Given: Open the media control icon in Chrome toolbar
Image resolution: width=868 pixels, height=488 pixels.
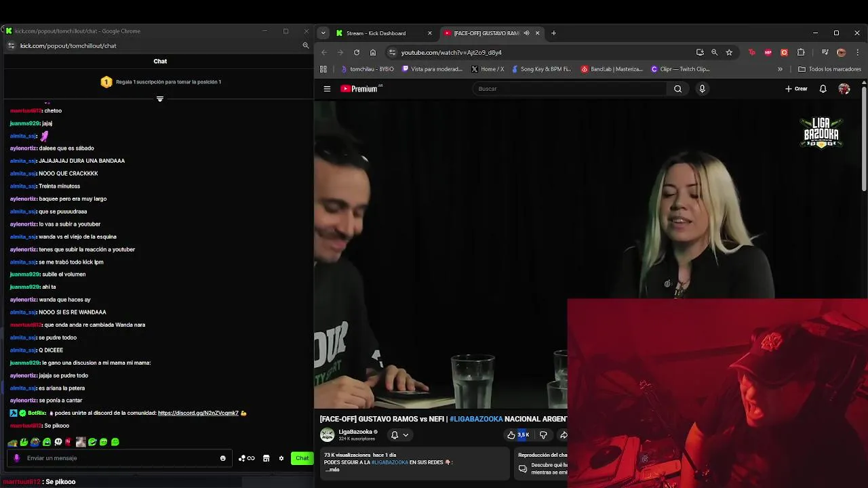Looking at the screenshot, I should coord(825,52).
